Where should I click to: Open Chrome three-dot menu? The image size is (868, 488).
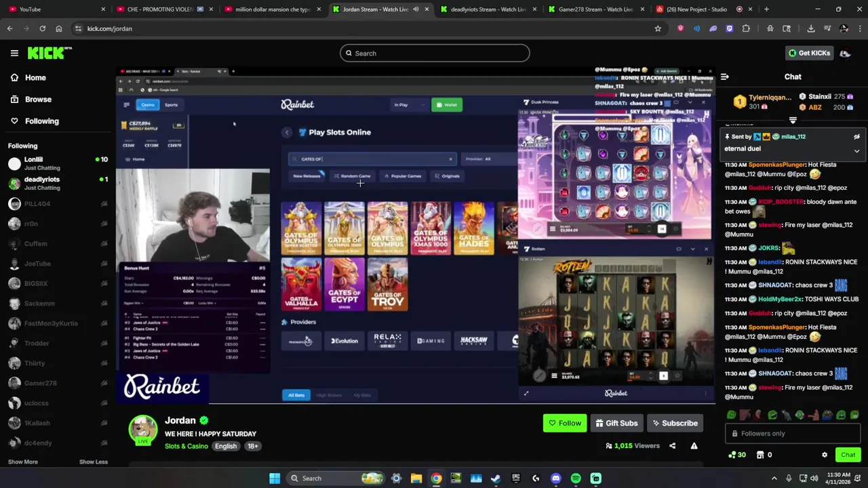[x=859, y=28]
